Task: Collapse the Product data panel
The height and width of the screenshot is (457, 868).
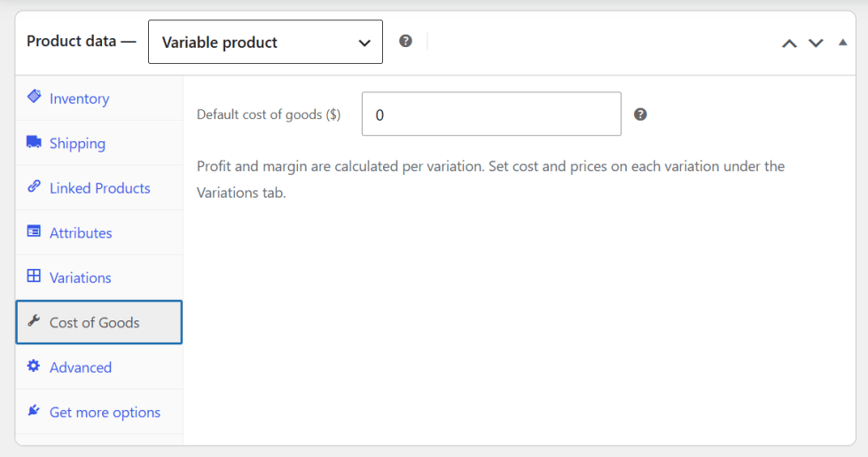Action: click(842, 42)
